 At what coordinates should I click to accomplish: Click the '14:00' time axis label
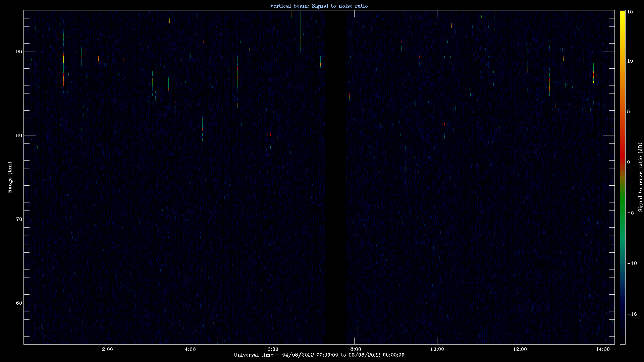click(603, 349)
